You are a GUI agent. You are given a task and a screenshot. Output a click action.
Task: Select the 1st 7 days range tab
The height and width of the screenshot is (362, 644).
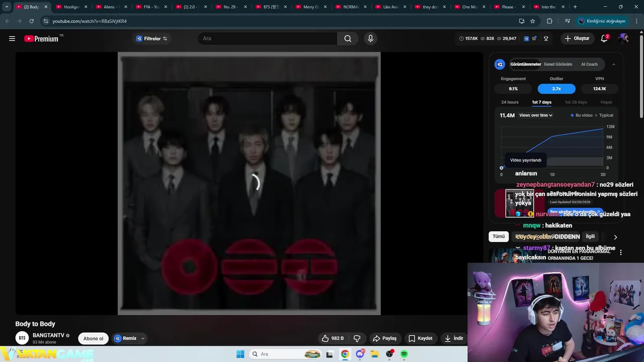coord(541,102)
